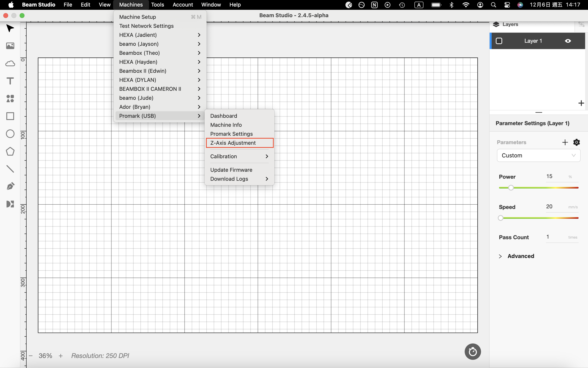Viewport: 588px width, 368px height.
Task: Click the Pass Count input field
Action: pos(562,237)
